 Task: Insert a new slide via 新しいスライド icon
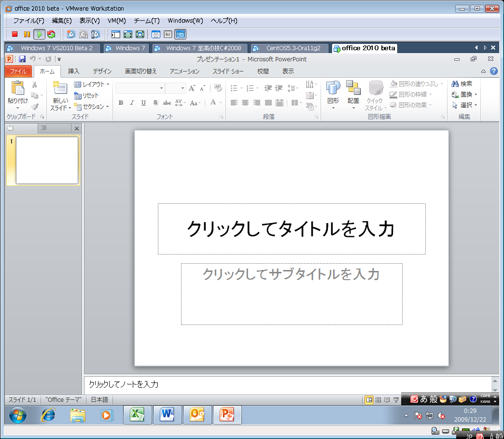click(60, 89)
